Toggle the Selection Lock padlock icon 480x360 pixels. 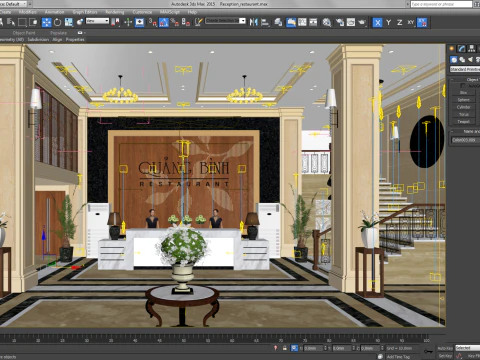point(285,348)
